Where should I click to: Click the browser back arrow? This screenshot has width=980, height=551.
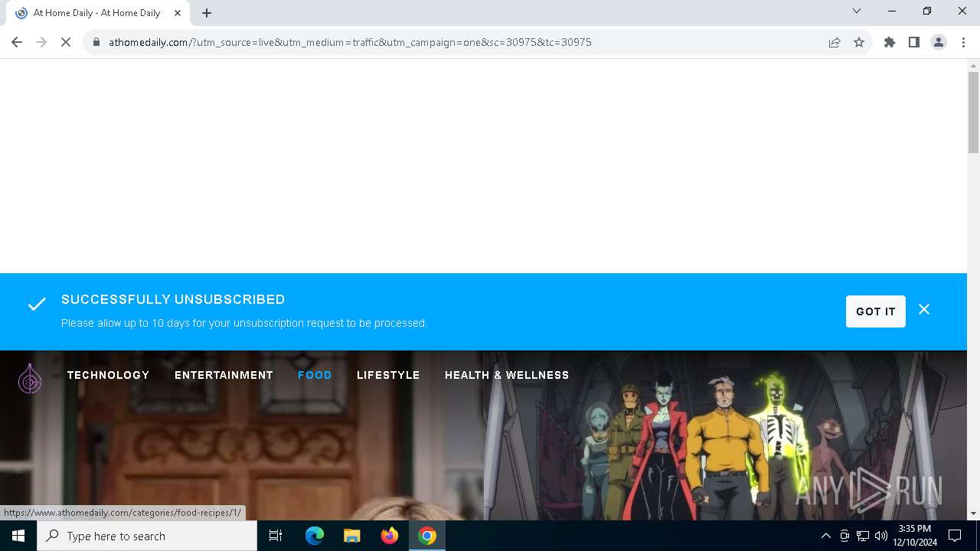point(17,42)
